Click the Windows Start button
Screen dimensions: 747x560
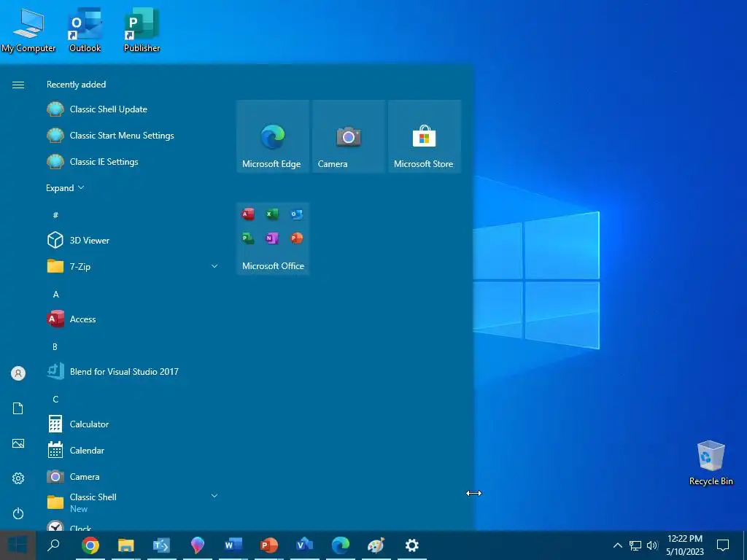coord(18,545)
